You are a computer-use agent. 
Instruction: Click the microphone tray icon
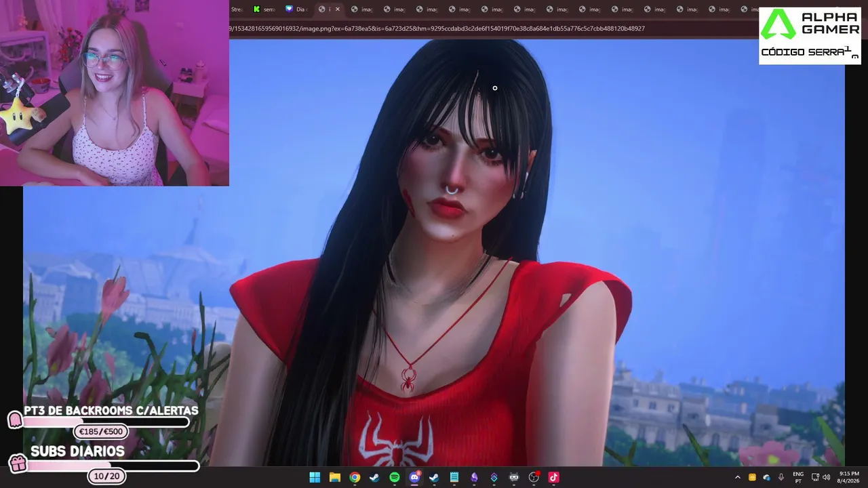click(781, 477)
